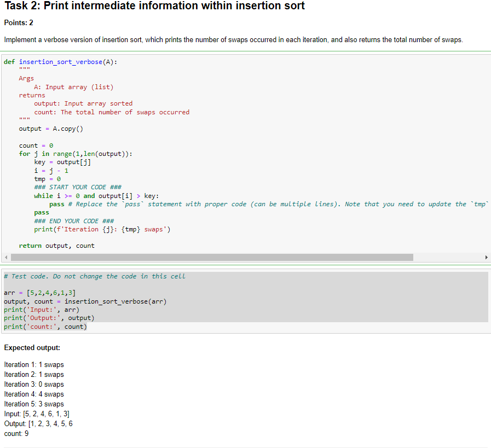Click the task description paragraph about verbose insertion sort
The height and width of the screenshot is (448, 491).
[x=233, y=40]
